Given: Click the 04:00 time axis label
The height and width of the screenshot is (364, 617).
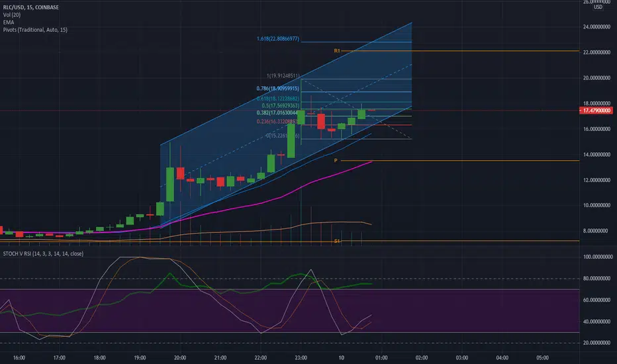Looking at the screenshot, I should coord(502,357).
